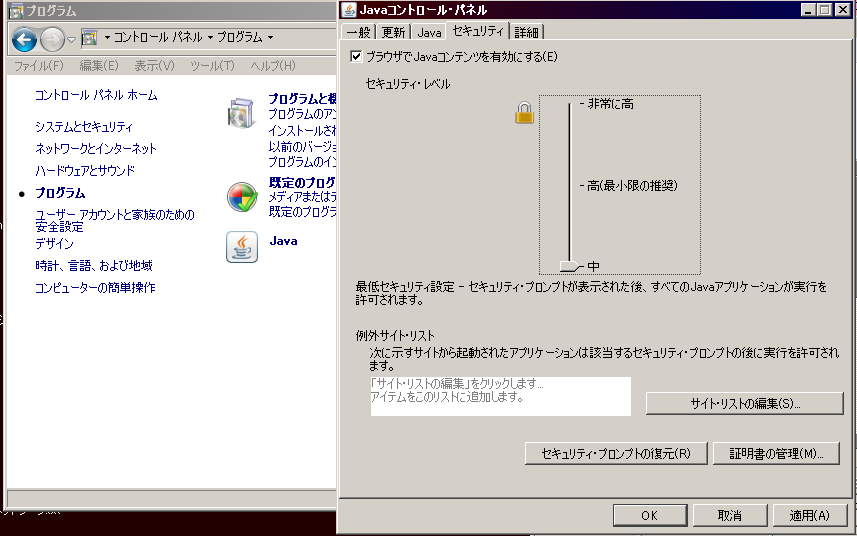Open the 更新 tab
857x536 pixels.
[394, 32]
